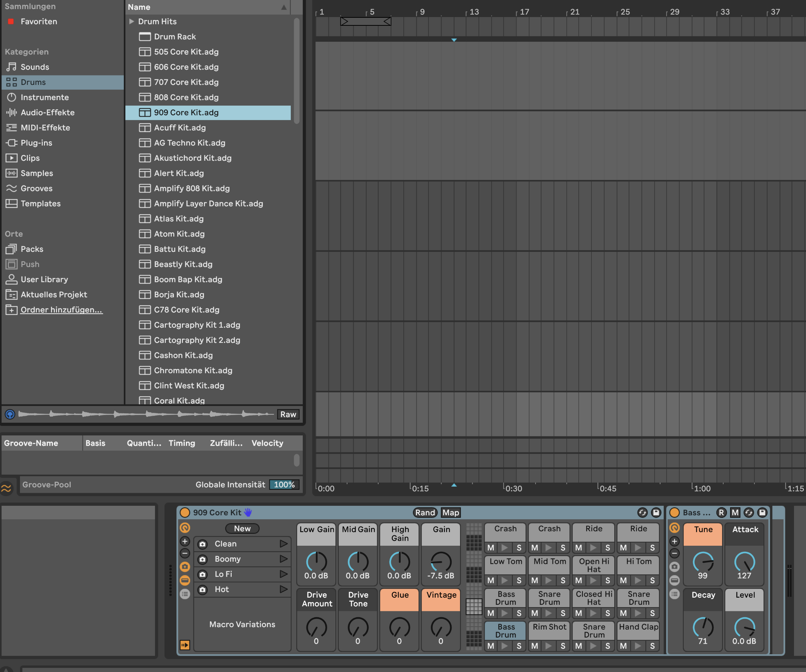Open the Groove-Pool wave icon
This screenshot has height=672, width=806.
tap(6, 488)
